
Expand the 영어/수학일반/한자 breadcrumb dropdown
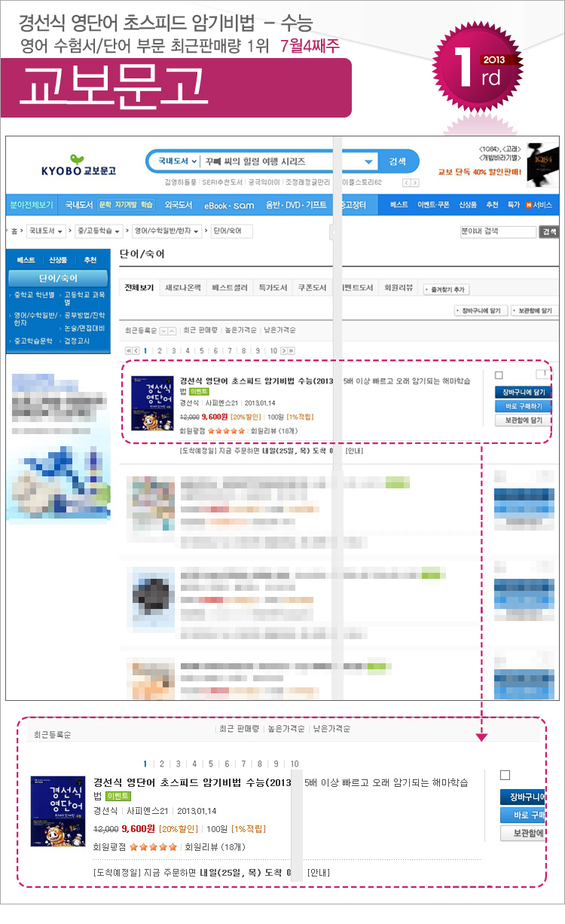[x=167, y=231]
